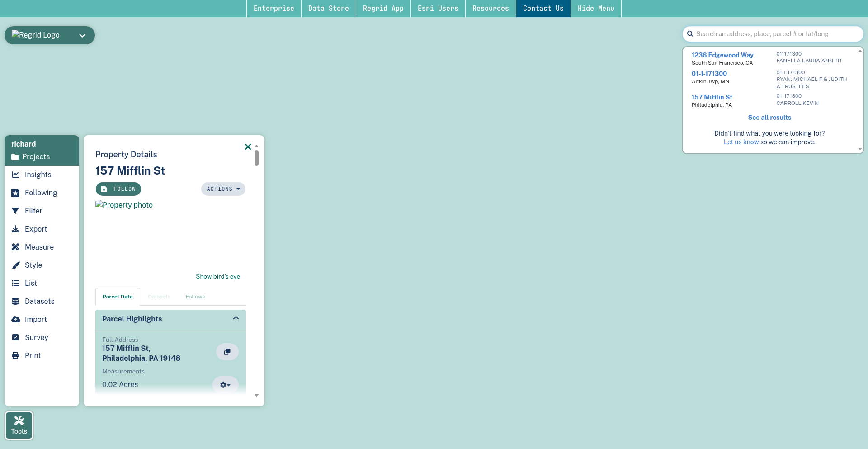Click the Import cloud upload icon

15,319
